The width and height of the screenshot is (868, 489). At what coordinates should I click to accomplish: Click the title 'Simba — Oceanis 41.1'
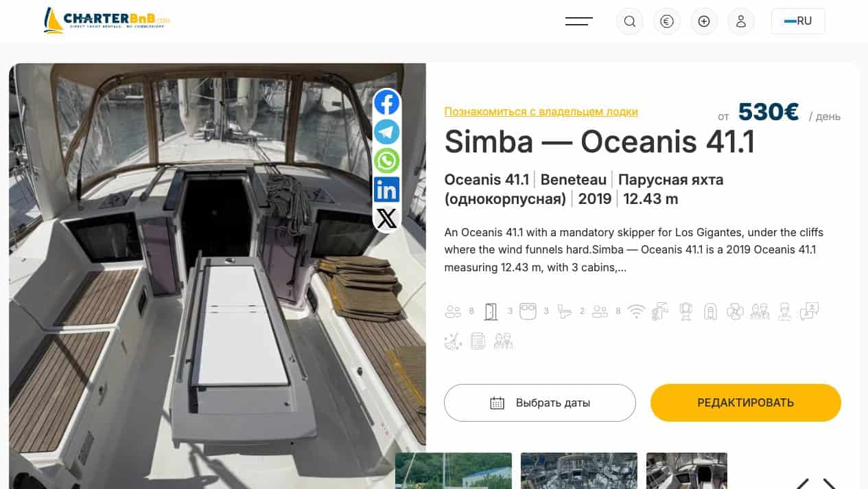tap(599, 142)
